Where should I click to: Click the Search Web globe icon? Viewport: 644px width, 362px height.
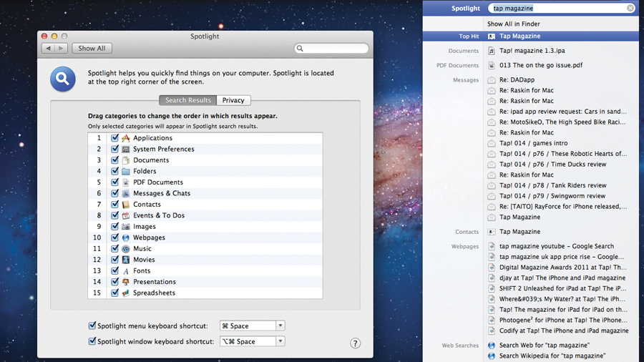491,346
